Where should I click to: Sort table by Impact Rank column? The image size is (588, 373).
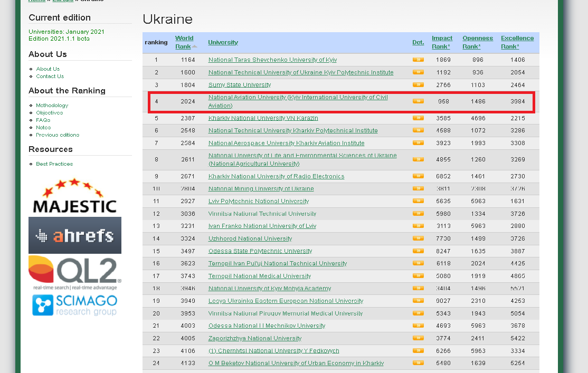coord(442,42)
